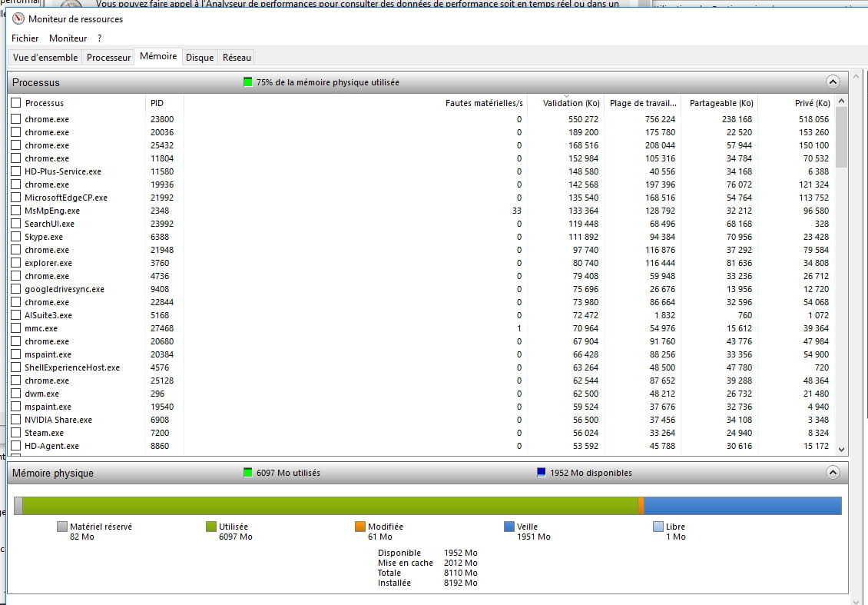Collapse the Processus section with its chevron

pyautogui.click(x=833, y=82)
